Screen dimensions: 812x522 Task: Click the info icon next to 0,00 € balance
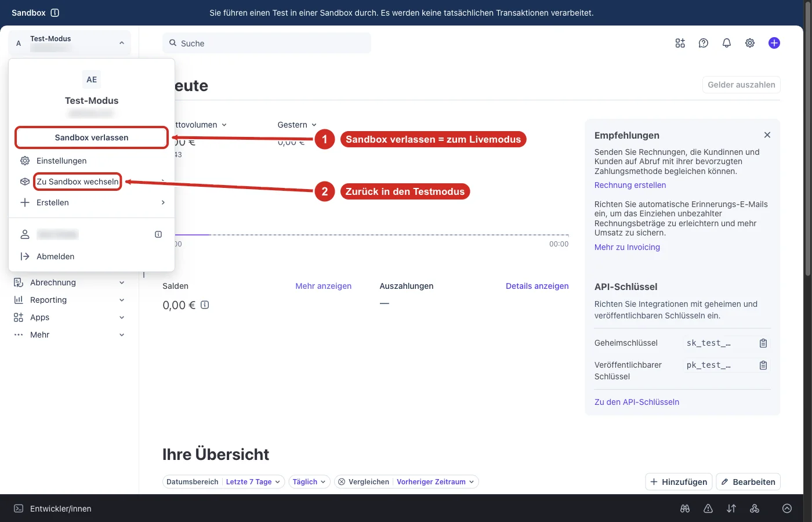pos(205,305)
